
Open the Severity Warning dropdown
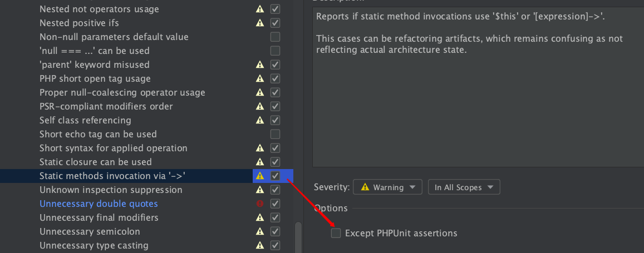(388, 187)
